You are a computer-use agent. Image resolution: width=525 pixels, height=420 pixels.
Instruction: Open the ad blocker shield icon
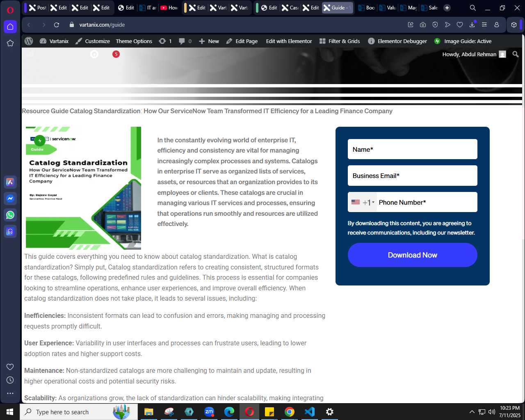[x=435, y=25]
